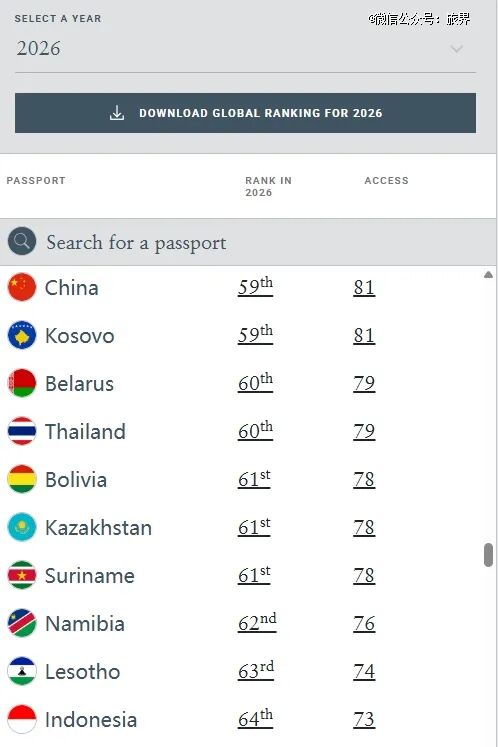Sort by the Access column header

tap(386, 181)
